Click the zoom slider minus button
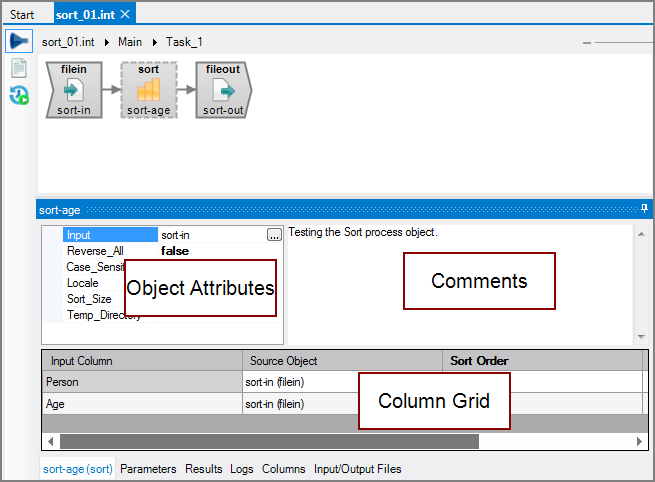655x482 pixels. click(587, 43)
